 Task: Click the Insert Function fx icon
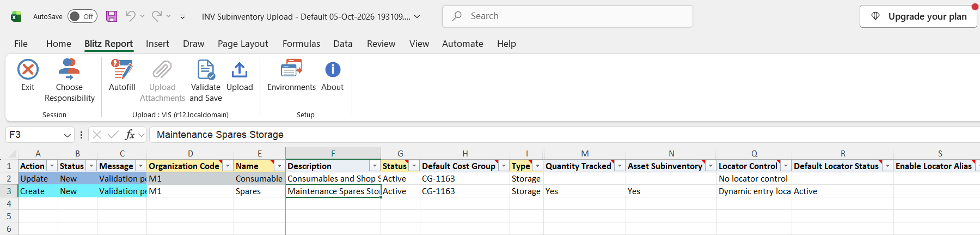[x=130, y=135]
